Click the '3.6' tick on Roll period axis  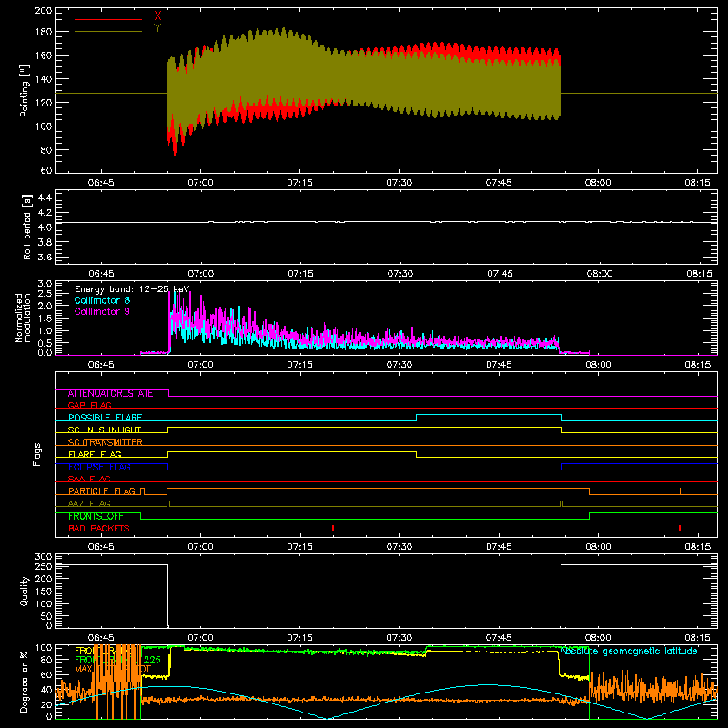[45, 258]
